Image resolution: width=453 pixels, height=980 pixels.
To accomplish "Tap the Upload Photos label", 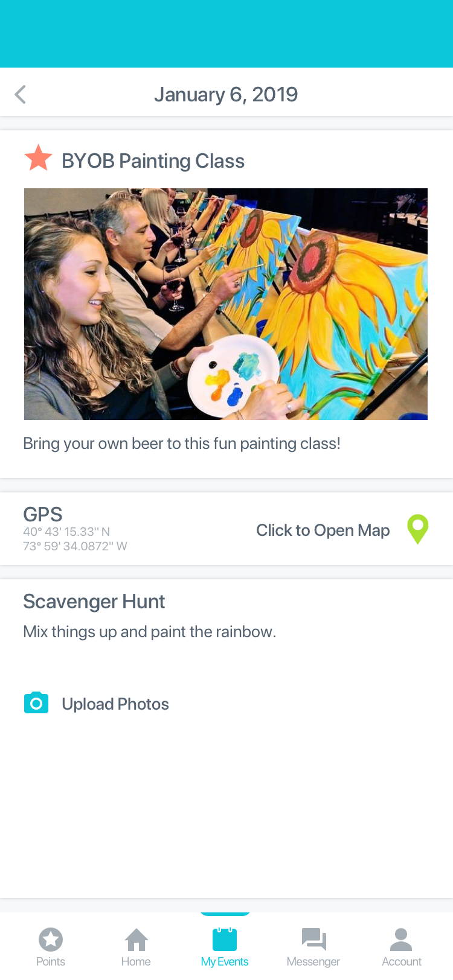I will (115, 704).
